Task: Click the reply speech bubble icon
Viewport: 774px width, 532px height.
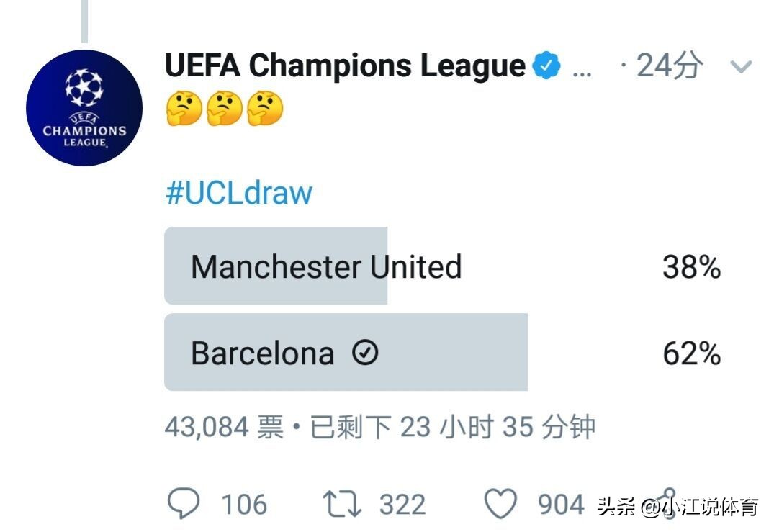Action: [x=184, y=503]
